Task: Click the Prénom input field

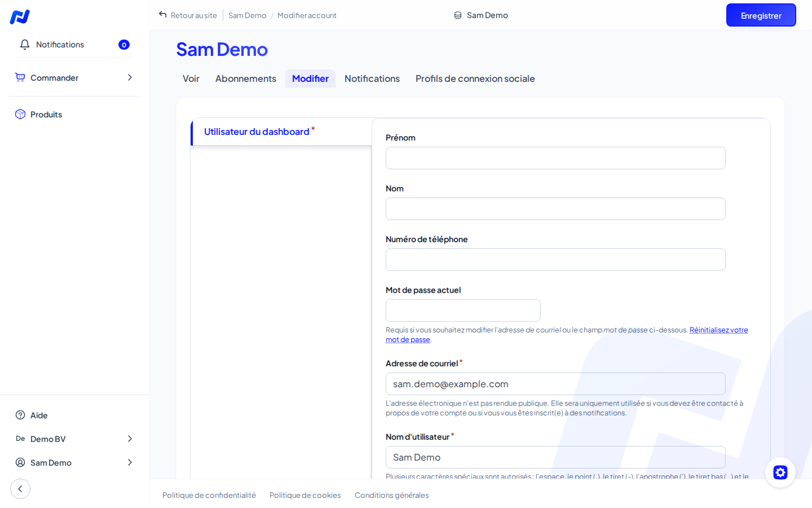Action: tap(555, 158)
